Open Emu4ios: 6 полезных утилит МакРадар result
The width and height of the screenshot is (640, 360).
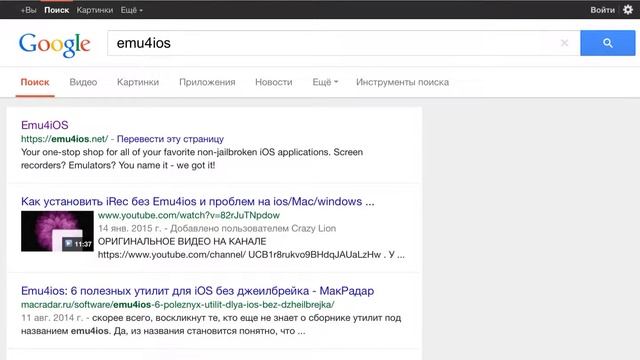coord(198,291)
